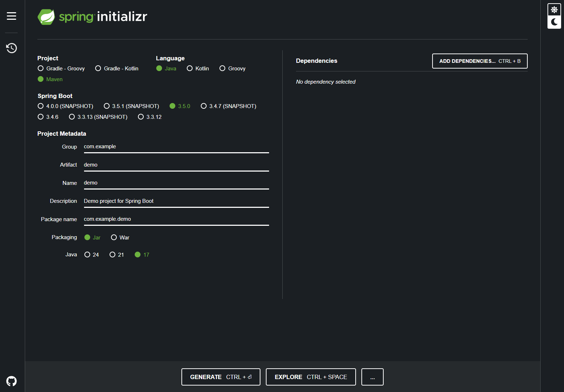Click the Group input field
This screenshot has width=564, height=392.
176,147
